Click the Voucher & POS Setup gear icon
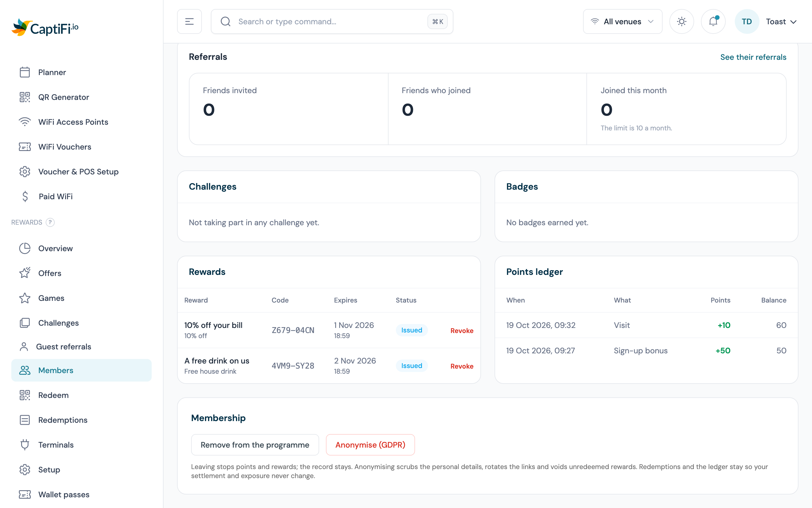This screenshot has height=508, width=812. (x=25, y=172)
